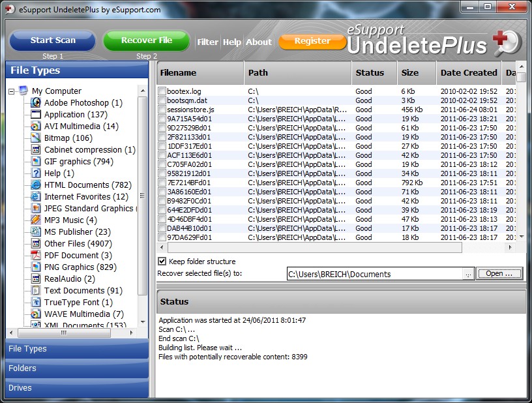532x403 pixels.
Task: Open the About menu
Action: click(x=259, y=42)
